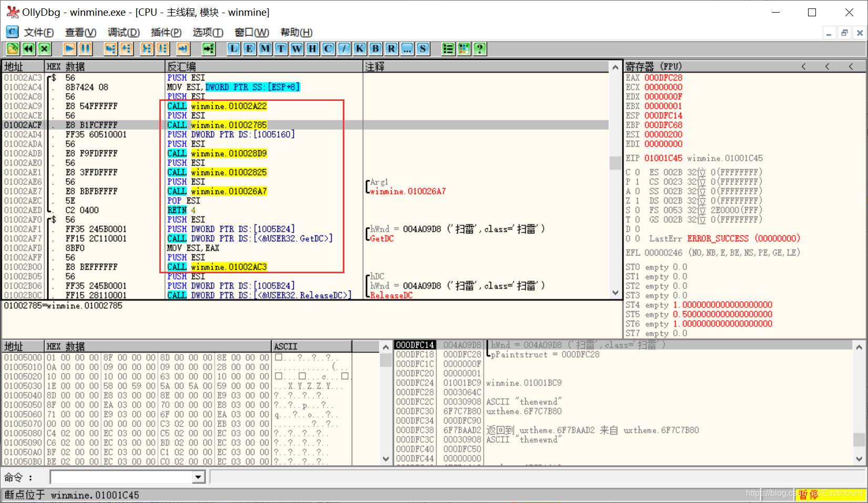868x503 pixels.
Task: Open the 窗口(W) menu
Action: coord(252,33)
